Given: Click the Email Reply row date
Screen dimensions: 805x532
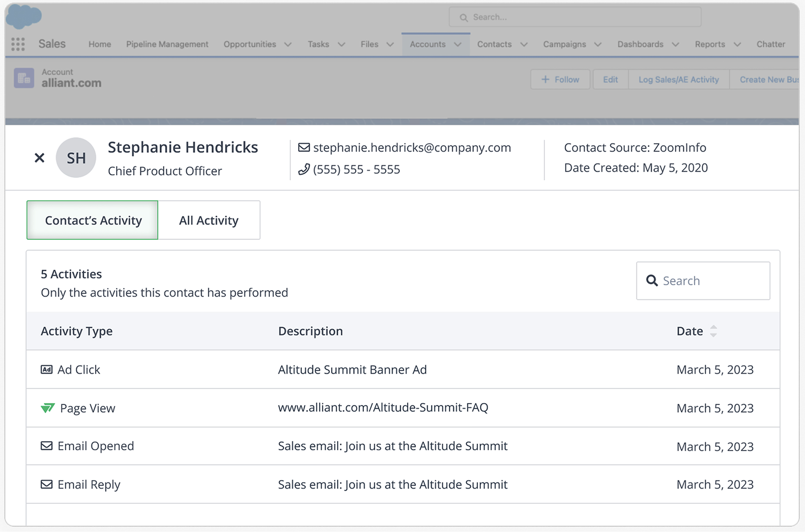Looking at the screenshot, I should 715,484.
